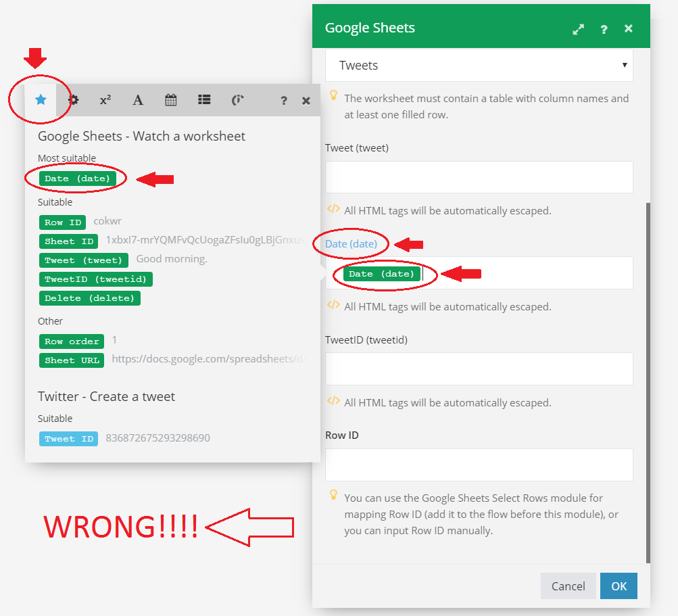Switch to the list array functions tab
The image size is (678, 616).
point(204,100)
